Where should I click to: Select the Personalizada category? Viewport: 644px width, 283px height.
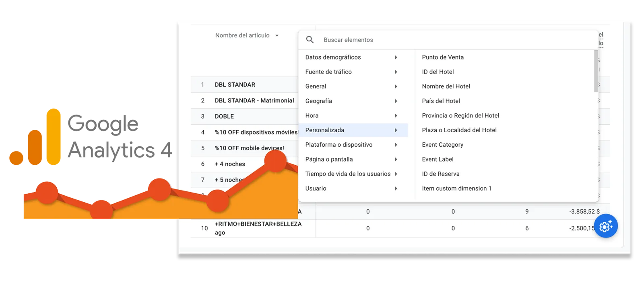[x=353, y=130]
